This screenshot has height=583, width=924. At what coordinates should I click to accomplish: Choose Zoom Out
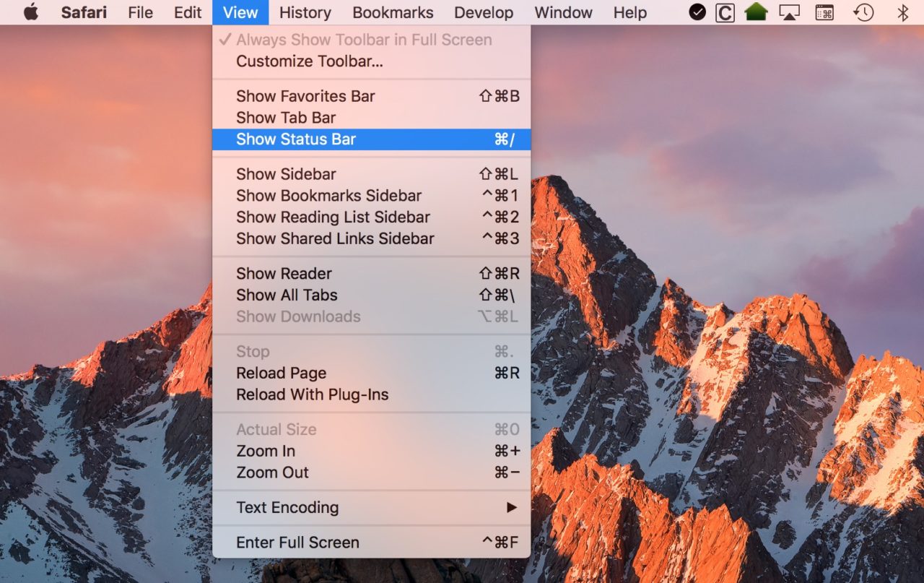point(371,473)
